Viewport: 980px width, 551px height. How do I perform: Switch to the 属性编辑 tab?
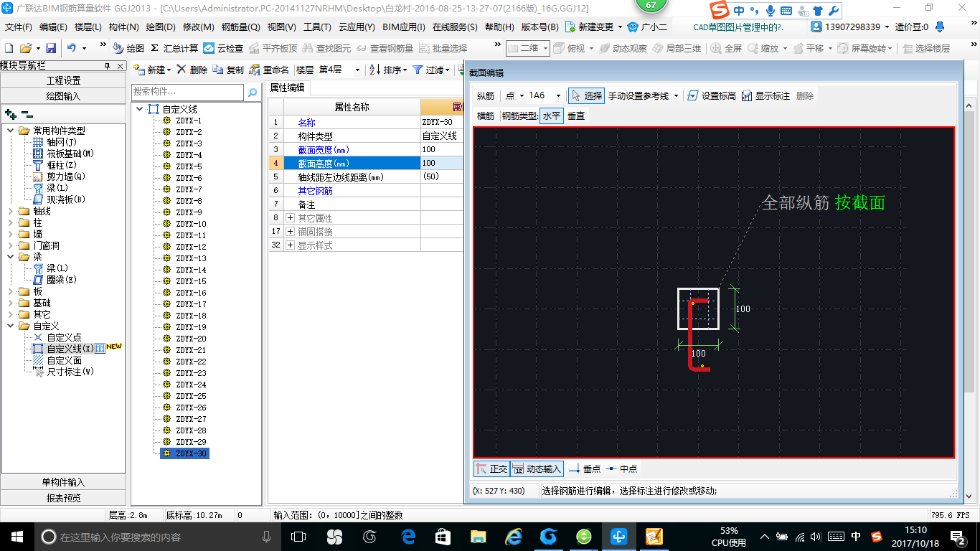tap(287, 88)
